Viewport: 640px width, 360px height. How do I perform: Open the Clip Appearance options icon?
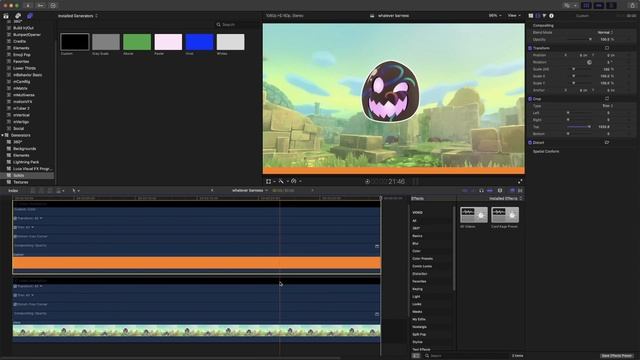[500, 191]
